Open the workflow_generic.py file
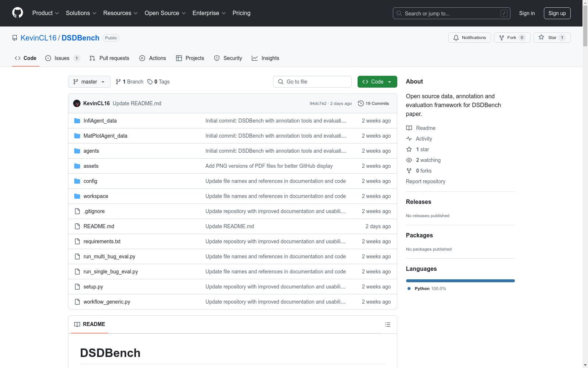Screen dimensions: 588x368 click(107, 302)
